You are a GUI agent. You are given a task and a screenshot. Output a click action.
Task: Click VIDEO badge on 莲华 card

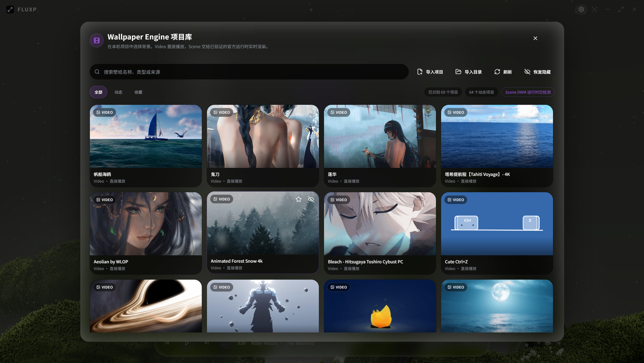[x=339, y=112]
